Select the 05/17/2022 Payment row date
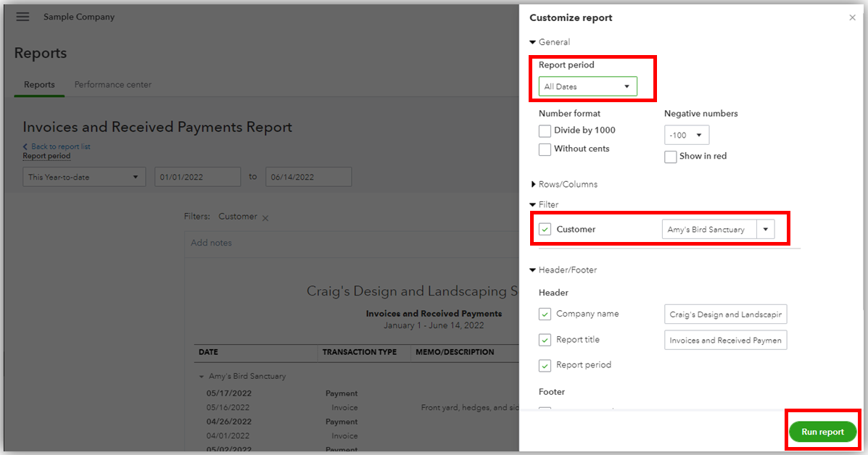This screenshot has height=455, width=868. (x=228, y=393)
